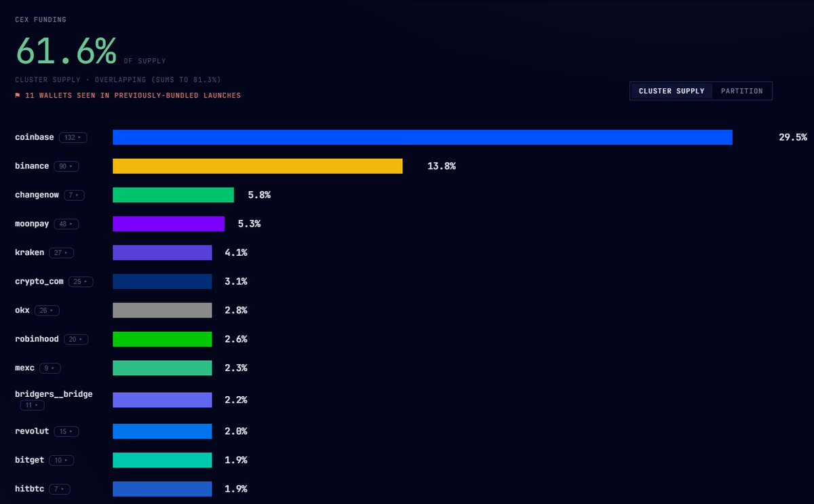Click the hitbtc label
814x504 pixels.
30,489
